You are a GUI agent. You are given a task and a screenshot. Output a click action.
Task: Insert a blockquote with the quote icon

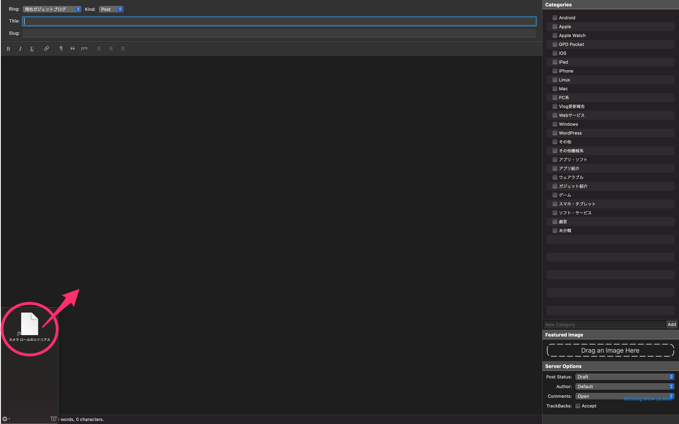[72, 48]
